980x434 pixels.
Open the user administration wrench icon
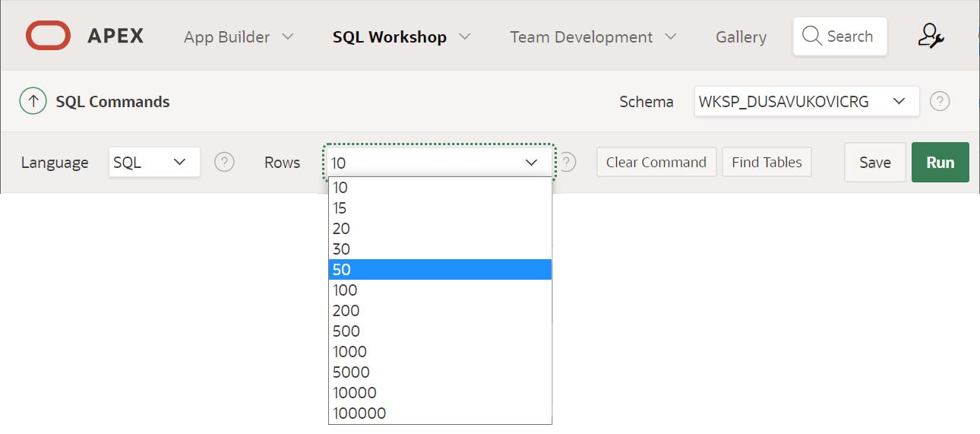930,36
